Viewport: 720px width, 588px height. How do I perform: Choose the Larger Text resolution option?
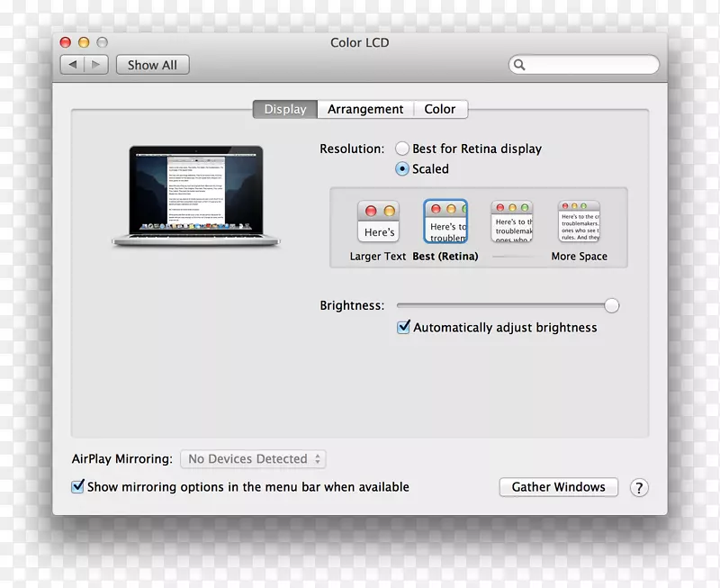pyautogui.click(x=378, y=222)
